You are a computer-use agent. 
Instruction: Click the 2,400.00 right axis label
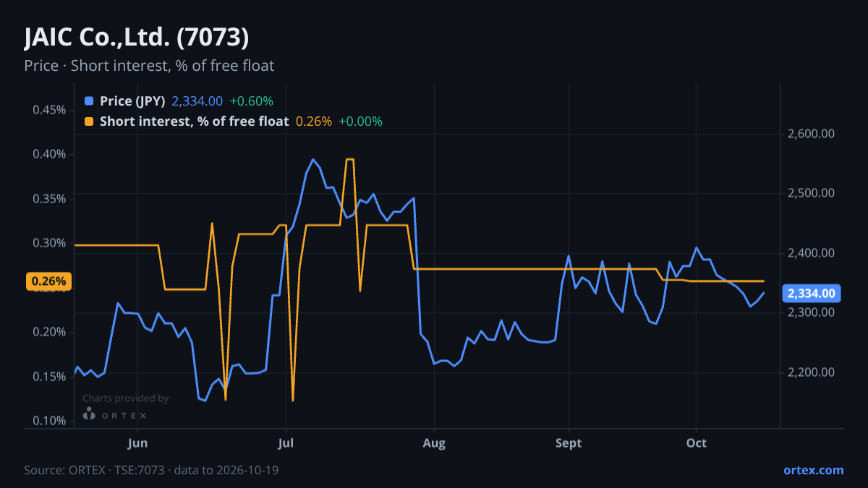(x=812, y=253)
